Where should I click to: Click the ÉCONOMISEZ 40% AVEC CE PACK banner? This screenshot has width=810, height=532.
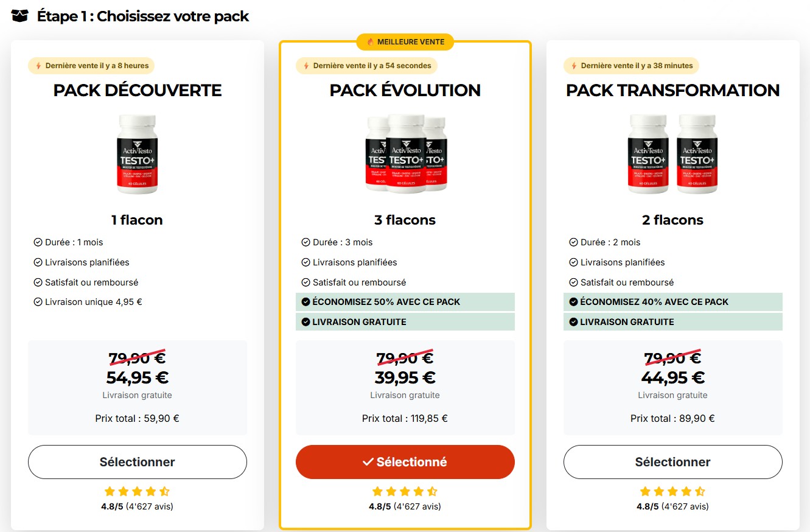672,301
